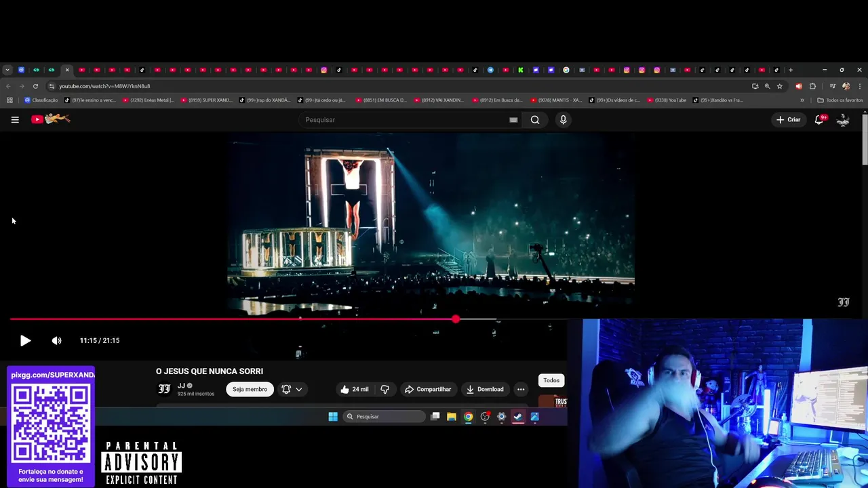Open the YouTube account avatar menu

[x=843, y=120]
